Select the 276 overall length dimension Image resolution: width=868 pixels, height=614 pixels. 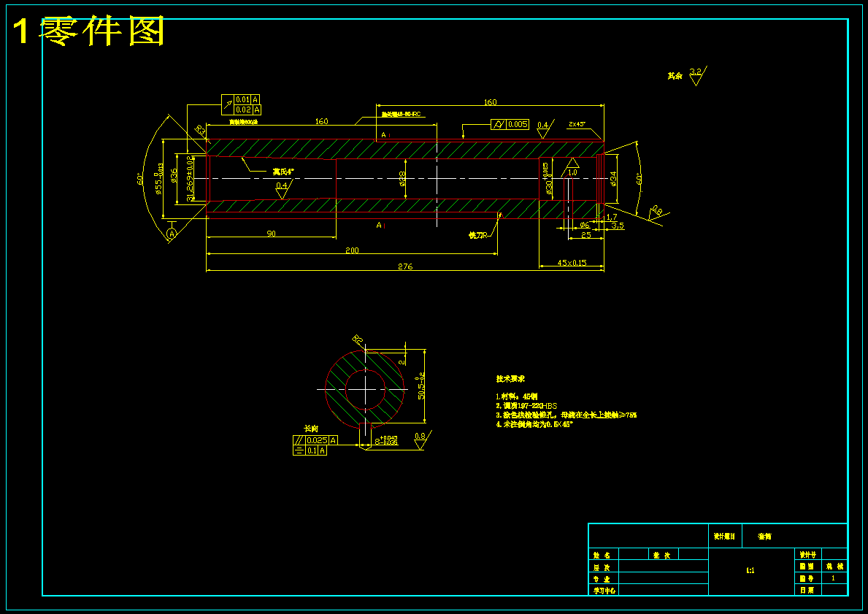tap(405, 267)
